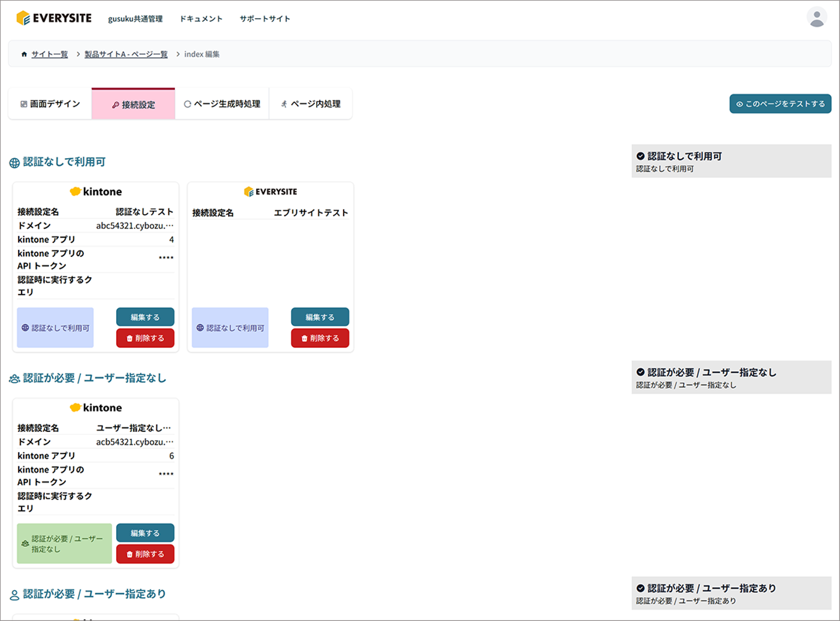
Task: Click the EVERYSITE logo in header
Action: click(x=54, y=18)
